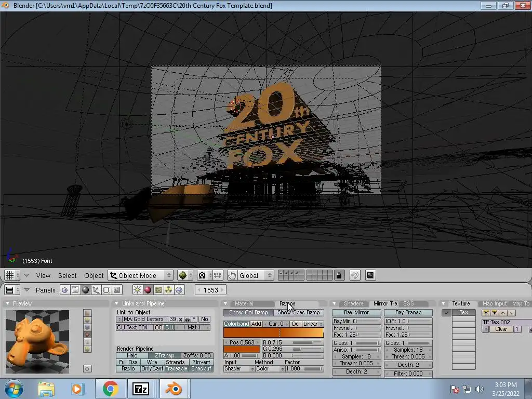Click Add on the colorband
Screen dimensions: 532x399
256,324
